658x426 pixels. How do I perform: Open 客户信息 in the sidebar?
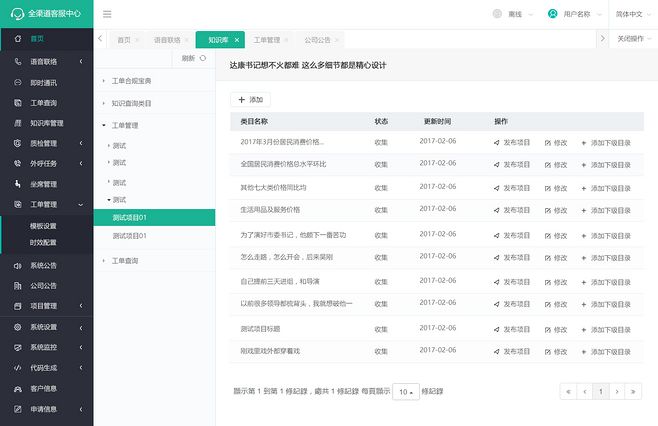point(43,389)
